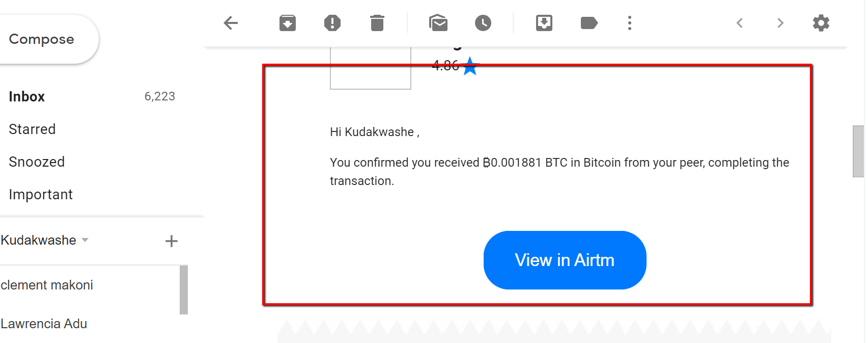
Task: Go back to inbox with arrow icon
Action: (231, 23)
